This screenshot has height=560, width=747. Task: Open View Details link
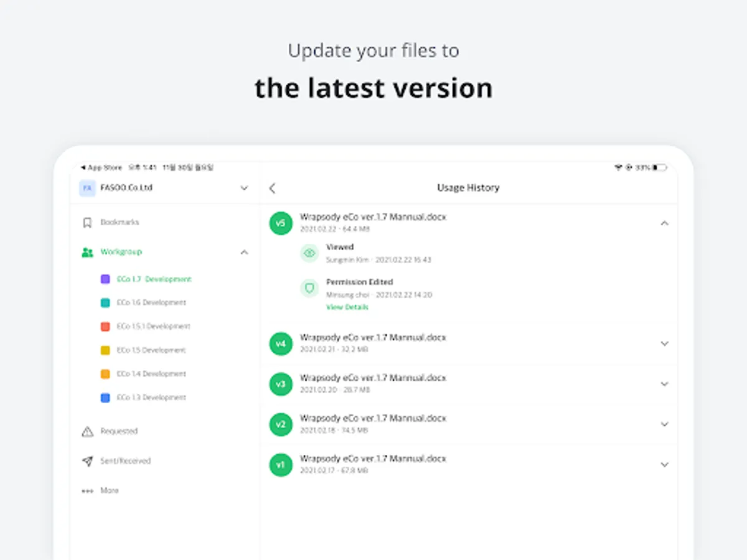point(347,307)
